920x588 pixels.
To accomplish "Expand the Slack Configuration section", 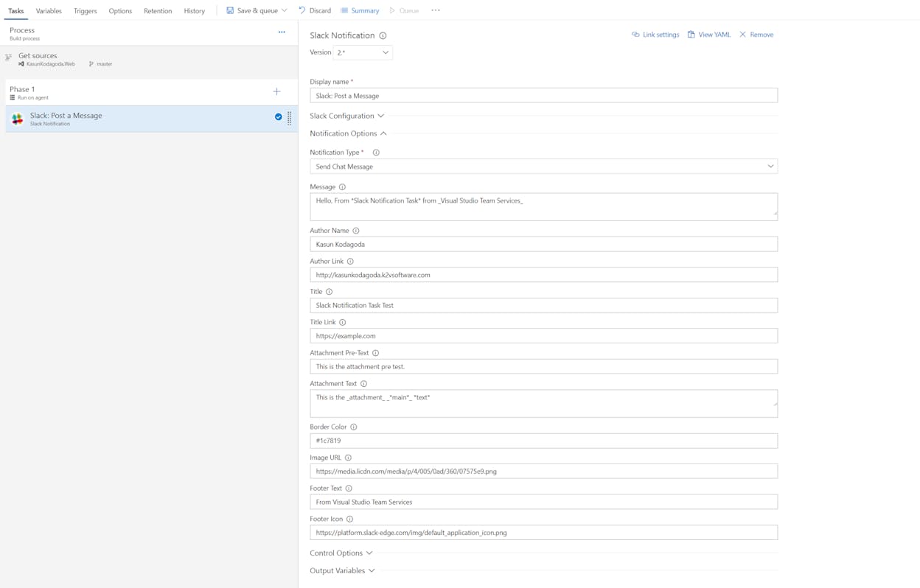I will [346, 116].
